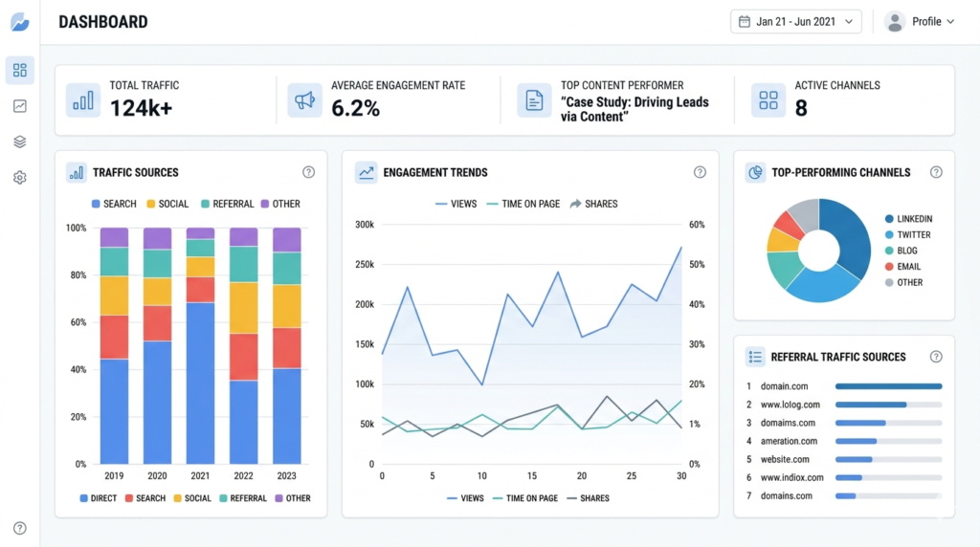Click the Engagement Trends help icon
The image size is (980, 547).
click(700, 172)
